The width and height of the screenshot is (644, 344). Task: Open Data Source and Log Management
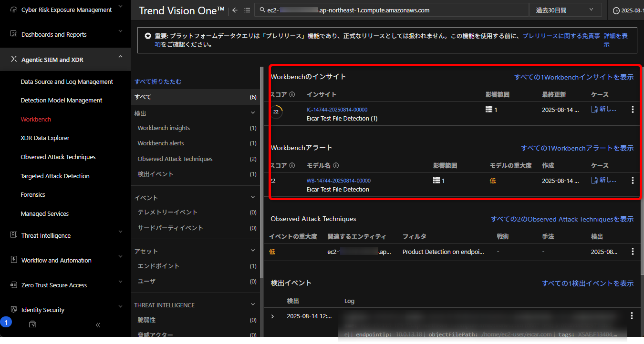pos(67,82)
